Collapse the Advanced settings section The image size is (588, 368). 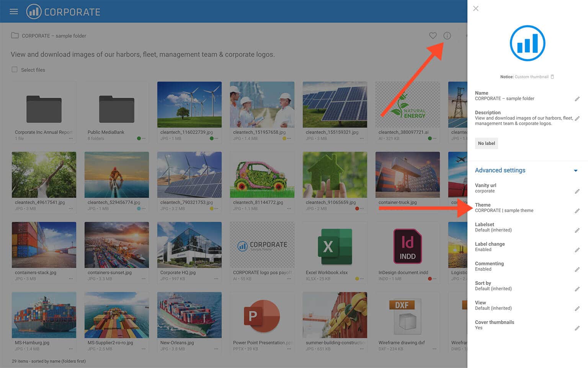pos(575,171)
